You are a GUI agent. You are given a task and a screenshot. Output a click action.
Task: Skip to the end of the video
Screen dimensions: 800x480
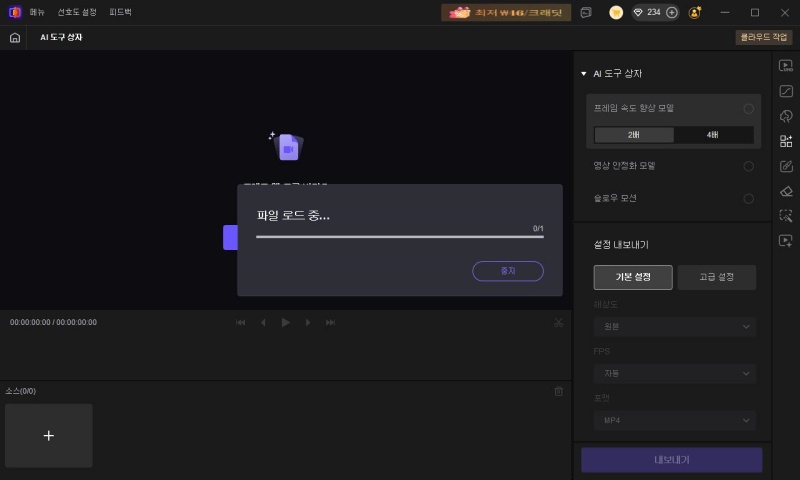coord(330,322)
